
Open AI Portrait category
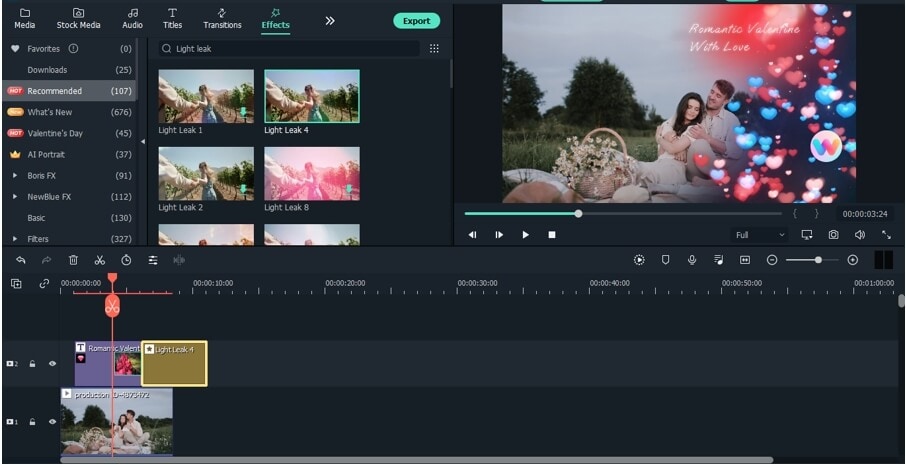point(69,154)
